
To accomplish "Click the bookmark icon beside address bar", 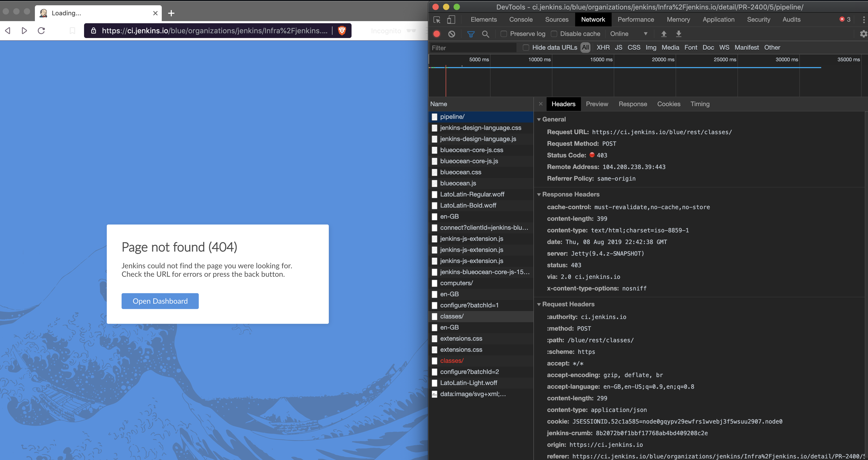I will click(x=72, y=31).
